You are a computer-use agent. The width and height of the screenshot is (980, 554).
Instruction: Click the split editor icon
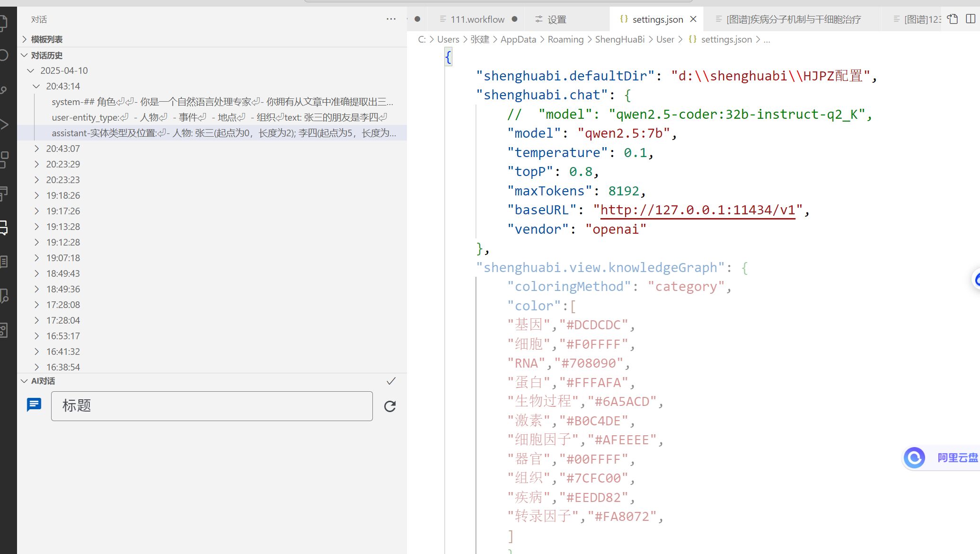[x=971, y=19]
